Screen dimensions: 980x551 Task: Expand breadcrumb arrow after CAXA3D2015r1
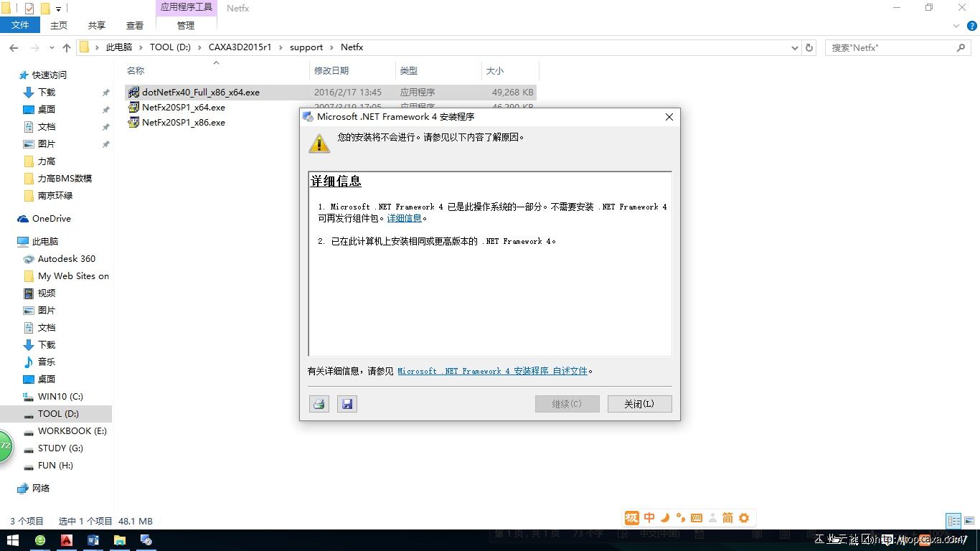(281, 47)
